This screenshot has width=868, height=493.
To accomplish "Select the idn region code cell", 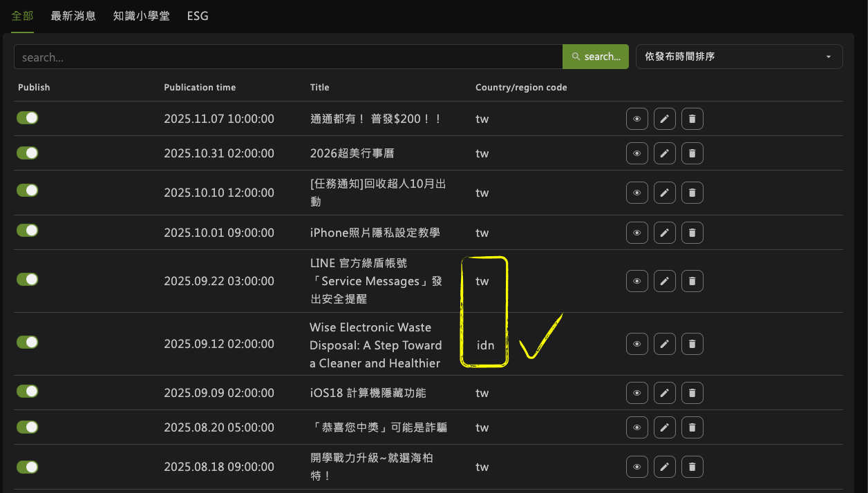I will 485,345.
